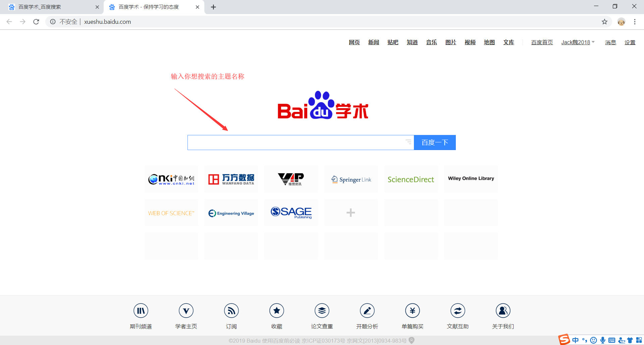Open the SAGE Publishing tile
Image resolution: width=644 pixels, height=345 pixels.
tap(291, 213)
